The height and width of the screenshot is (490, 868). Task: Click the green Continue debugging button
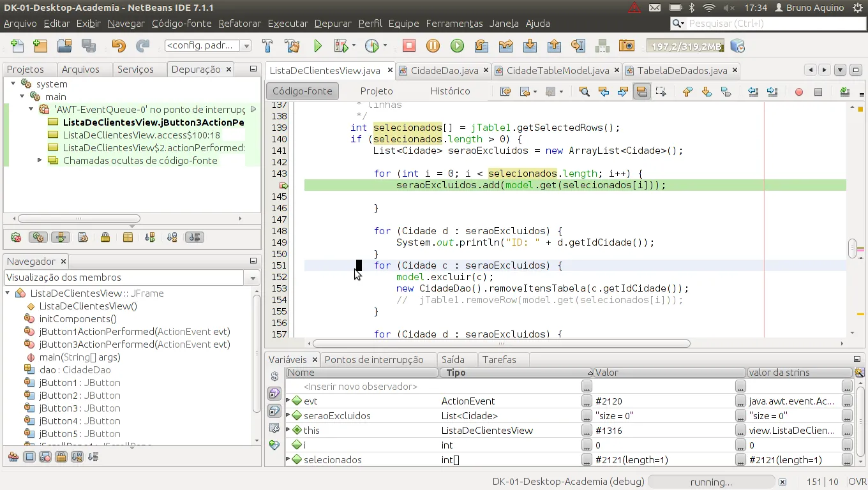[x=457, y=46]
